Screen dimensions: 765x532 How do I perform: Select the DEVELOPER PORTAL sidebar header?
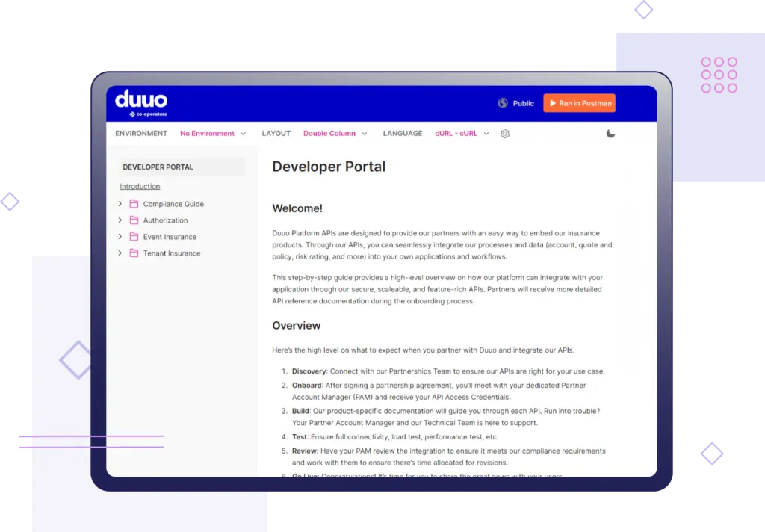click(x=158, y=167)
